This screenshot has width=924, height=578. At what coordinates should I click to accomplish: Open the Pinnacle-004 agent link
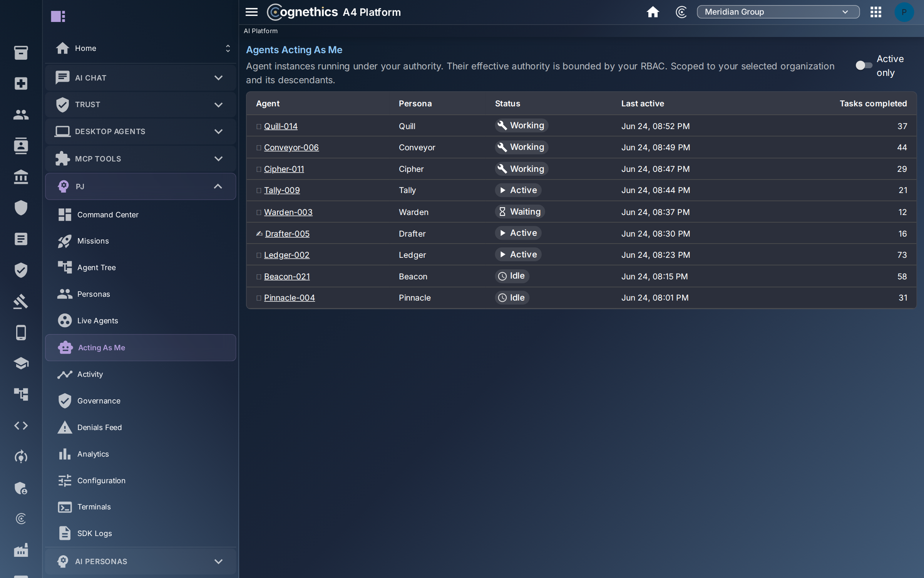(x=289, y=298)
